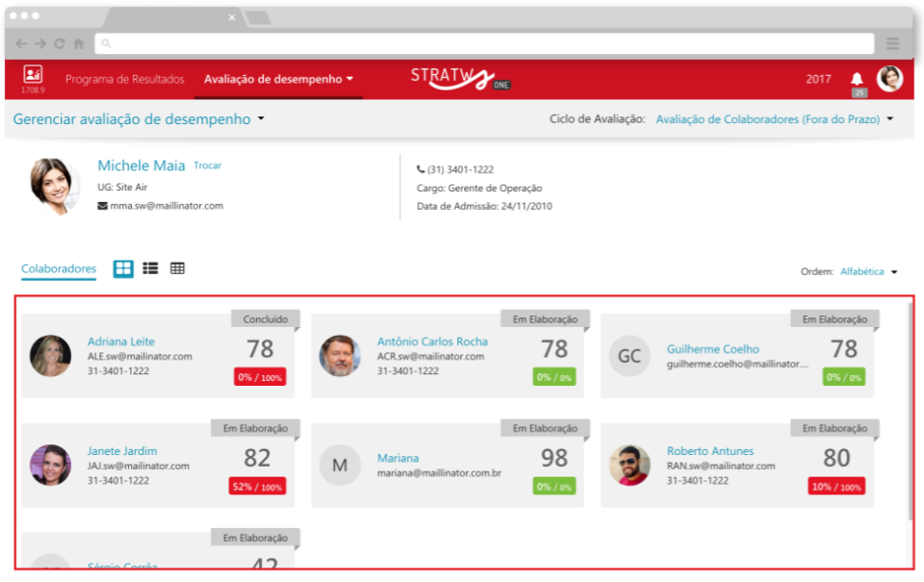Image resolution: width=924 pixels, height=582 pixels.
Task: Select the Colaboradores tab
Action: coord(59,268)
